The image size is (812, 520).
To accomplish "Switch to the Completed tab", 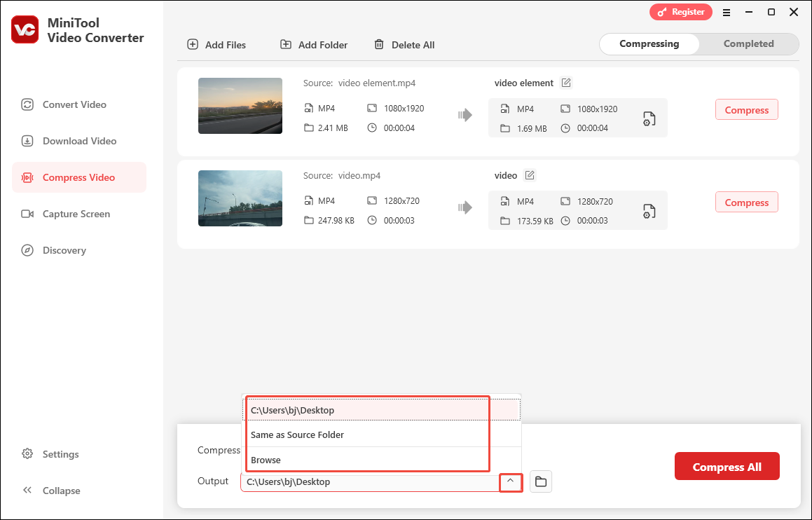I will [748, 43].
